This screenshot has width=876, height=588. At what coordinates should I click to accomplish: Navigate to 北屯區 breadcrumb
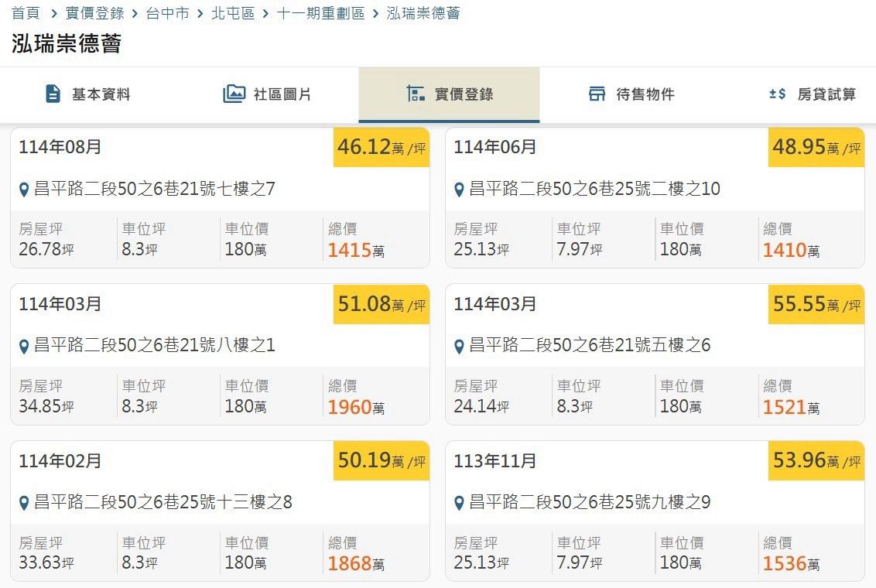point(233,13)
